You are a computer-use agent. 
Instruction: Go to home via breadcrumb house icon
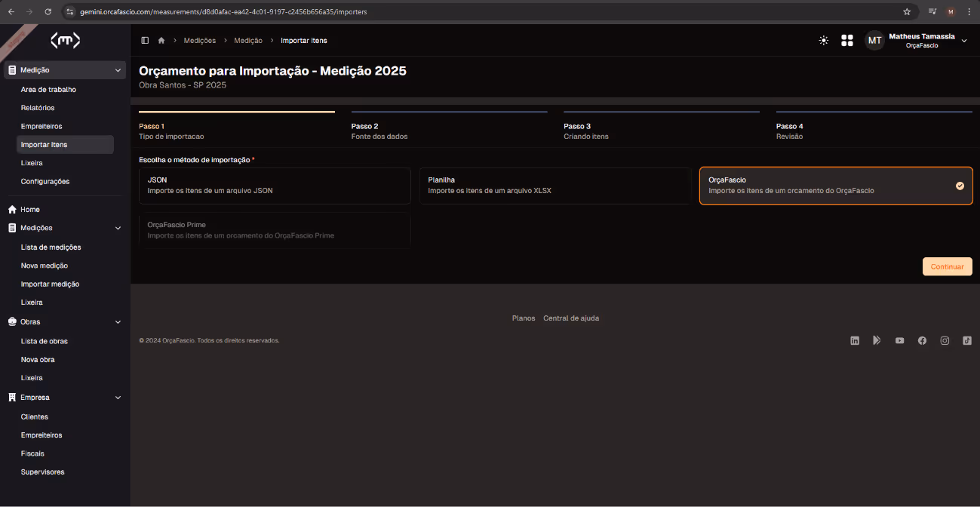161,40
